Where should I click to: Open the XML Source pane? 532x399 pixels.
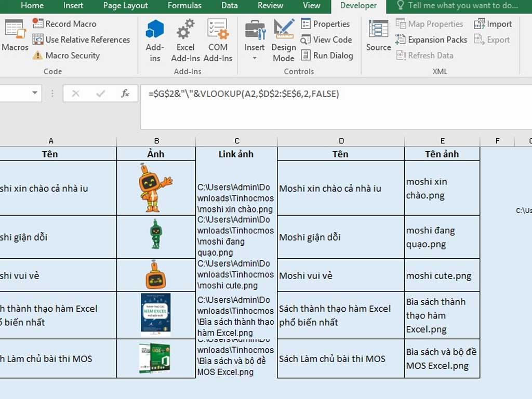click(378, 36)
